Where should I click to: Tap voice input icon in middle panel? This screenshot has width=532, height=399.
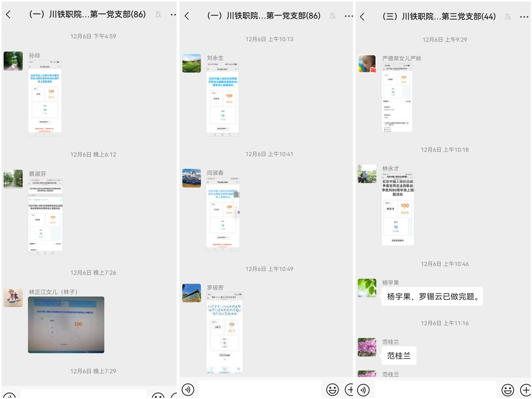click(x=188, y=390)
